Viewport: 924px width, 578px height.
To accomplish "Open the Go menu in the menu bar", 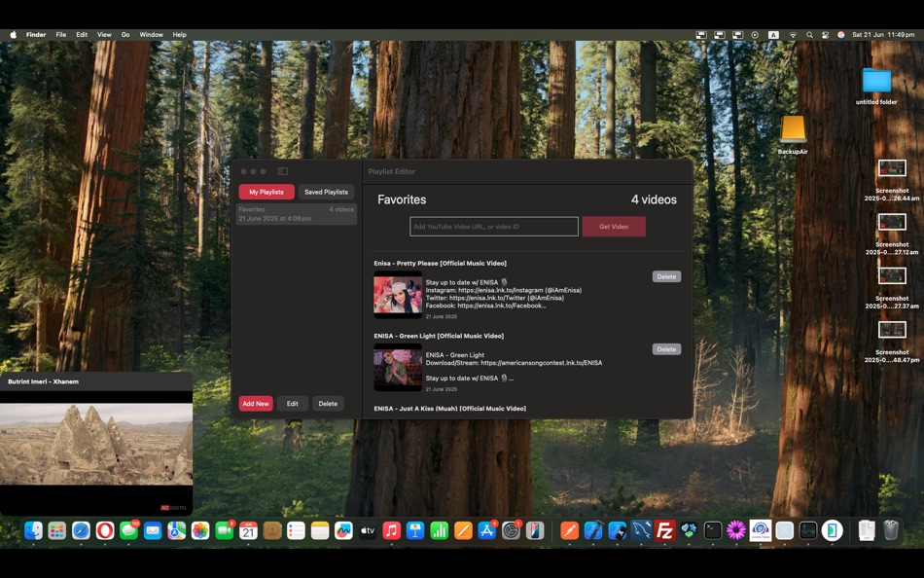I will pos(124,34).
